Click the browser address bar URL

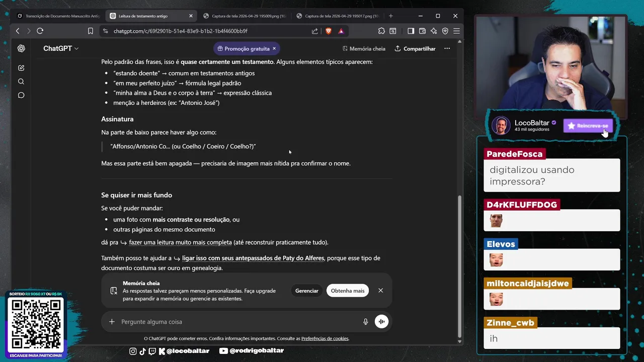pyautogui.click(x=181, y=31)
